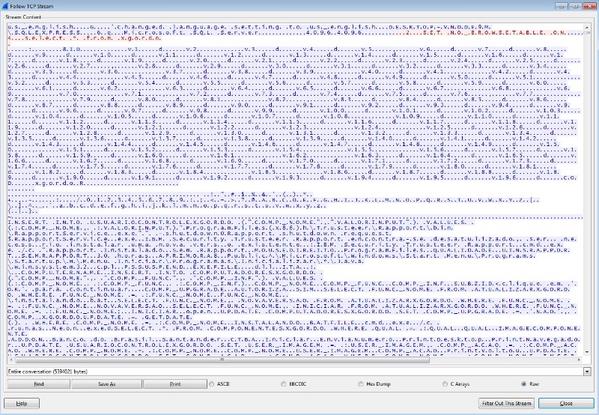The height and width of the screenshot is (415, 599).
Task: Click the vertical scrollbar down arrow
Action: click(x=587, y=352)
